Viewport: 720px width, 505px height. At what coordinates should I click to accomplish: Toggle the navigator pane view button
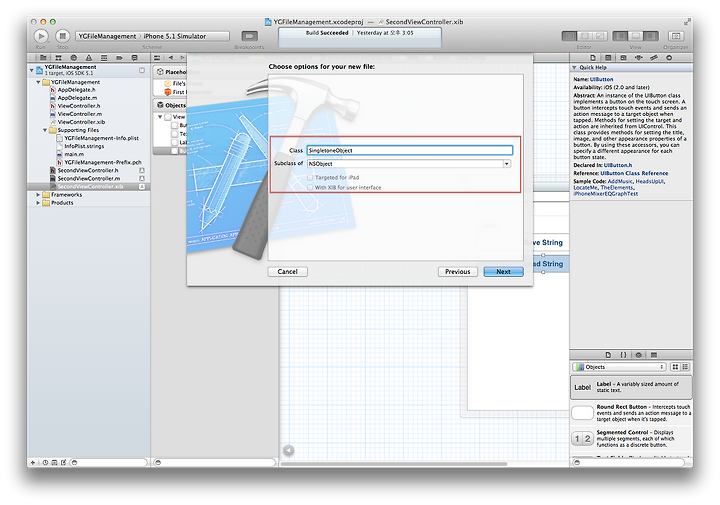(x=620, y=36)
